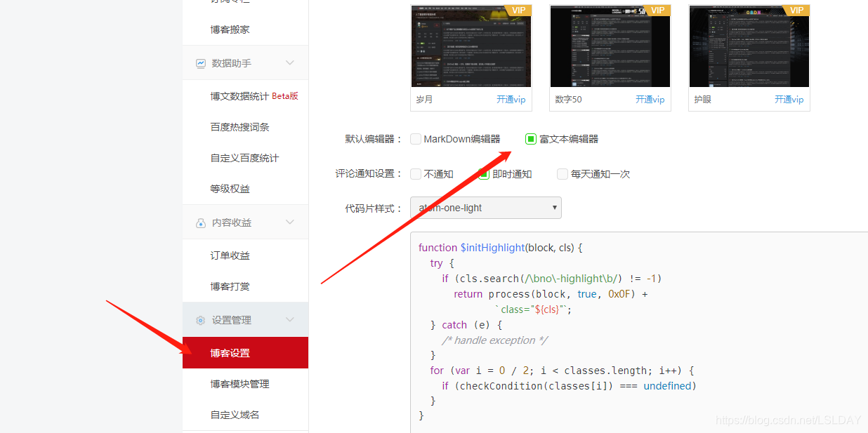868x433 pixels.
Task: Click the 数据助手 section header text
Action: pos(232,63)
